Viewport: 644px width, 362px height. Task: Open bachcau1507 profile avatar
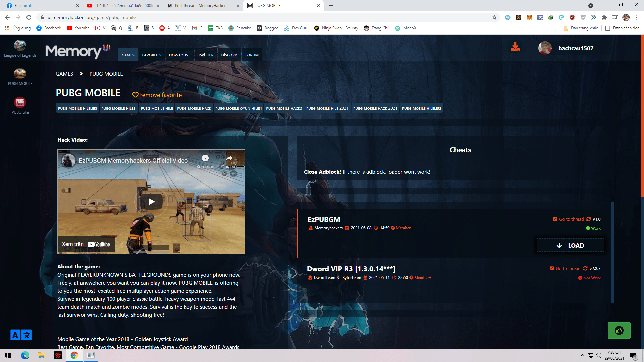(x=545, y=48)
